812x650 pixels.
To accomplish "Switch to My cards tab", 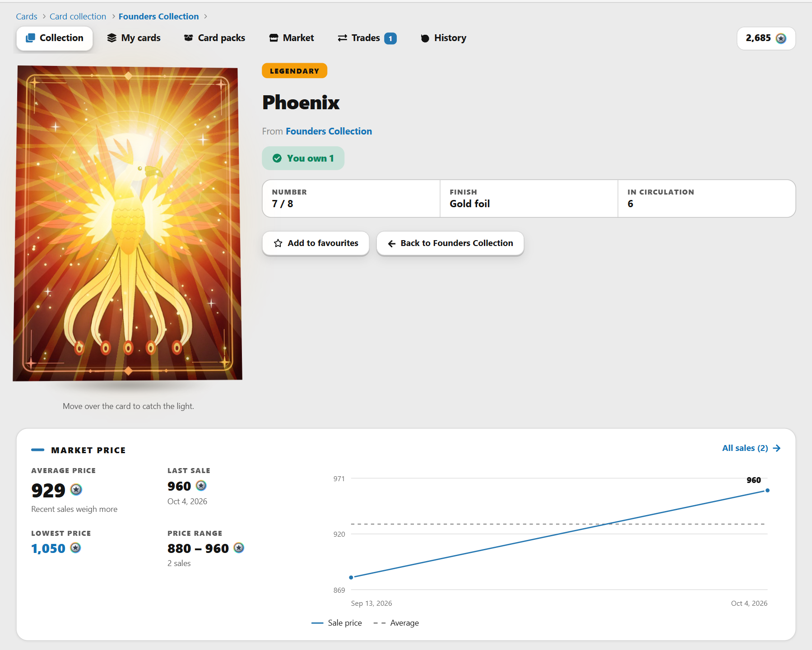I will 134,38.
